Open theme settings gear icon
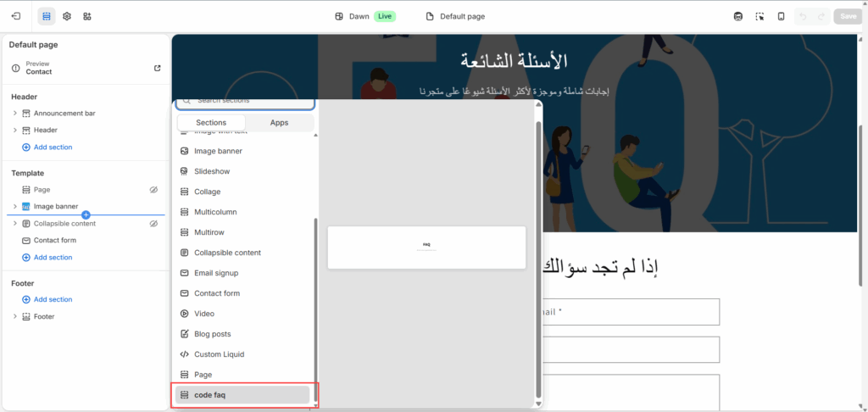This screenshot has height=412, width=868. (67, 16)
